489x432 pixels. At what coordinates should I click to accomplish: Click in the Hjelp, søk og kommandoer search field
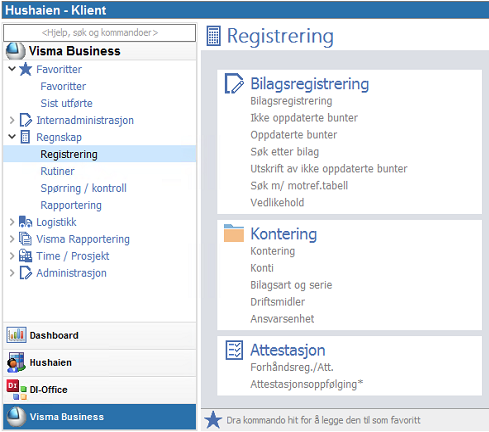pyautogui.click(x=100, y=33)
